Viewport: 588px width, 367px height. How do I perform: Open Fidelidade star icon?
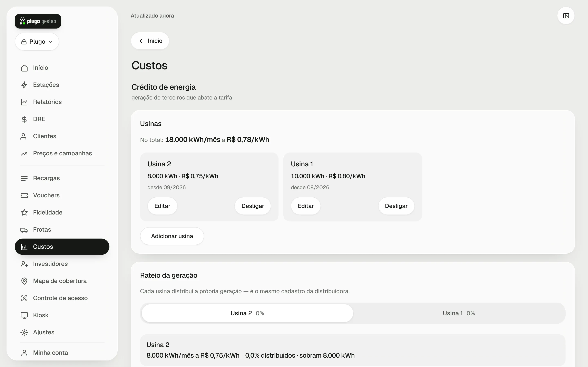point(24,213)
